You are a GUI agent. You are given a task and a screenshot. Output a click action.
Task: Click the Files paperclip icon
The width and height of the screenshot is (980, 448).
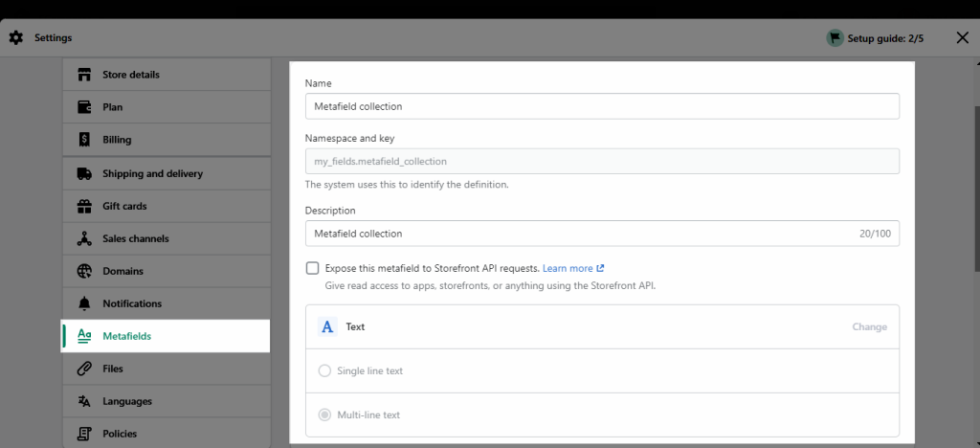[x=84, y=369]
